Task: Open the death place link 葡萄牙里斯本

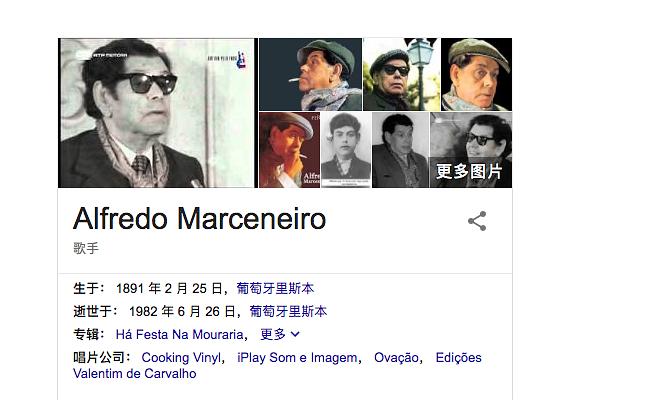Action: [x=288, y=311]
